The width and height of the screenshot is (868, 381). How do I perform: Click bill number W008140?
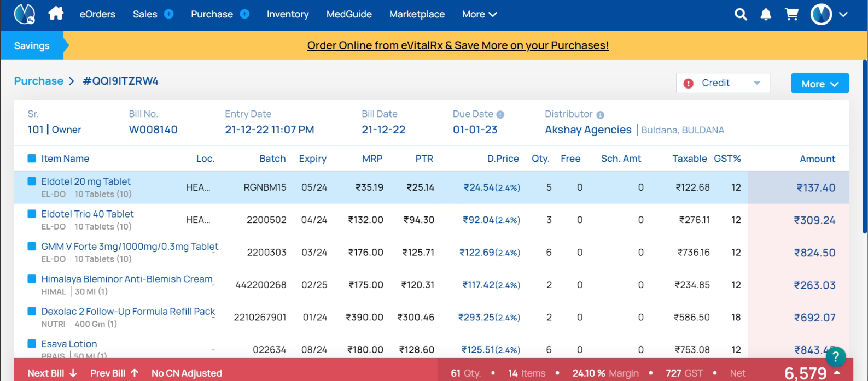[x=153, y=130]
